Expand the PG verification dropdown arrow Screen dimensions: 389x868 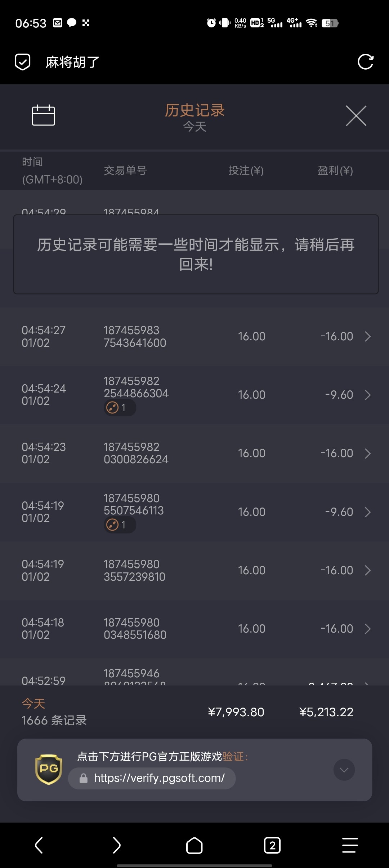[x=344, y=770]
